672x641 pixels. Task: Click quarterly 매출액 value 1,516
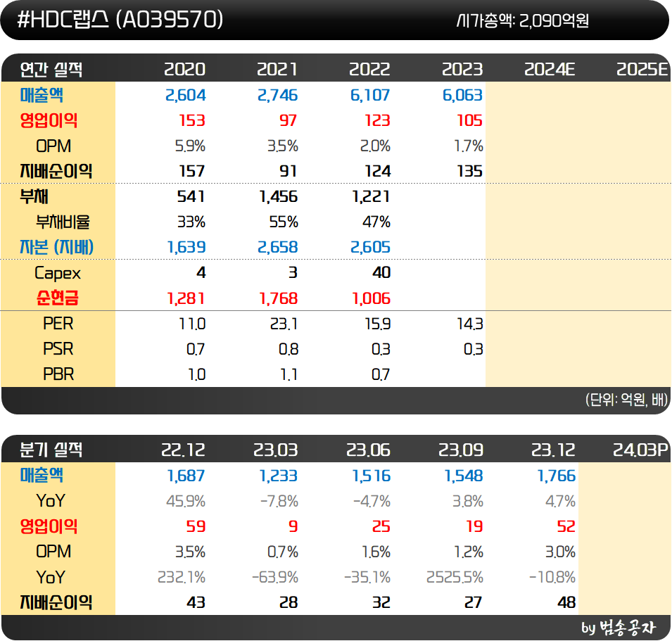[371, 476]
